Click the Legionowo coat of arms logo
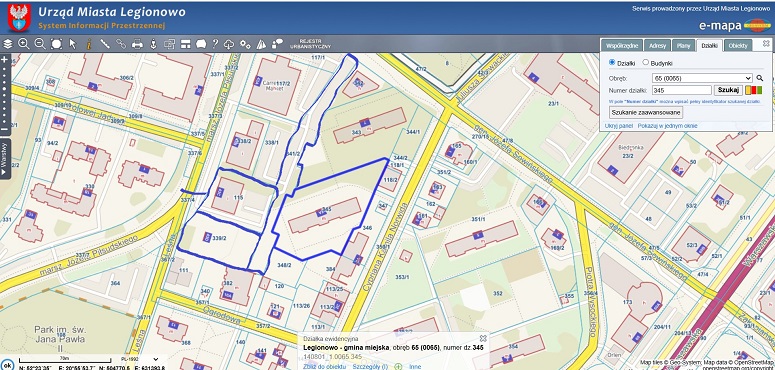Screen dimensions: 775x370 coord(19,17)
